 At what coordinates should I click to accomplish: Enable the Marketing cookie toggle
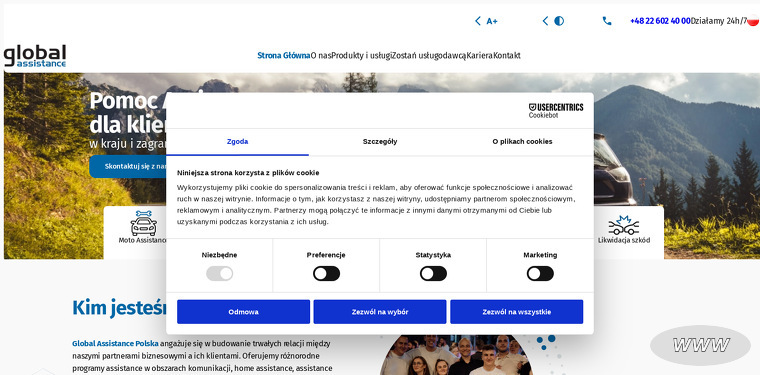pos(540,273)
